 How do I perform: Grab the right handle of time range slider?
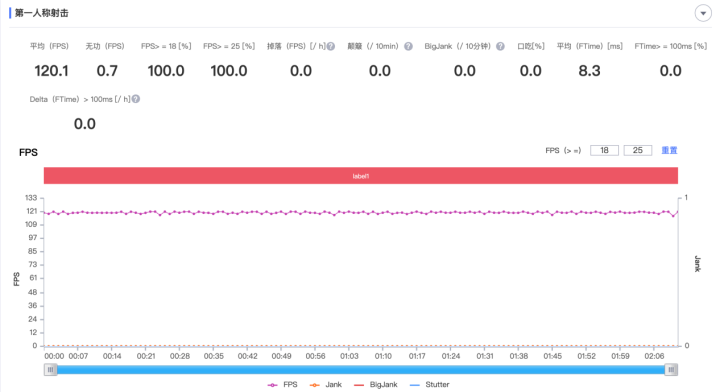(671, 370)
